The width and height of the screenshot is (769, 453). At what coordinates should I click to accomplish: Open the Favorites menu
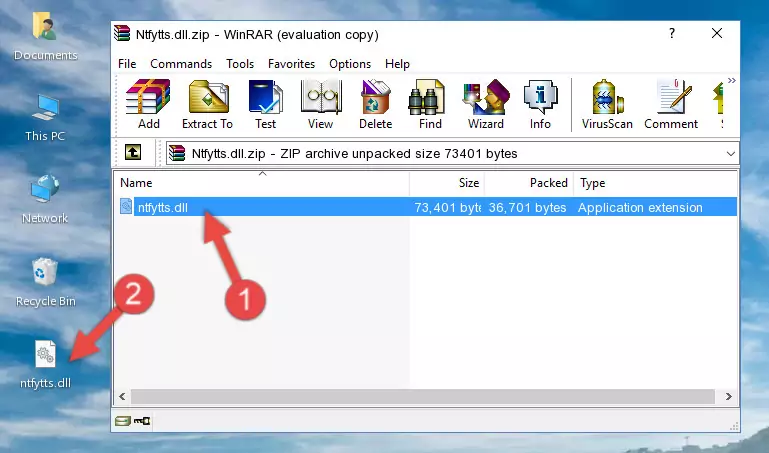tap(291, 64)
